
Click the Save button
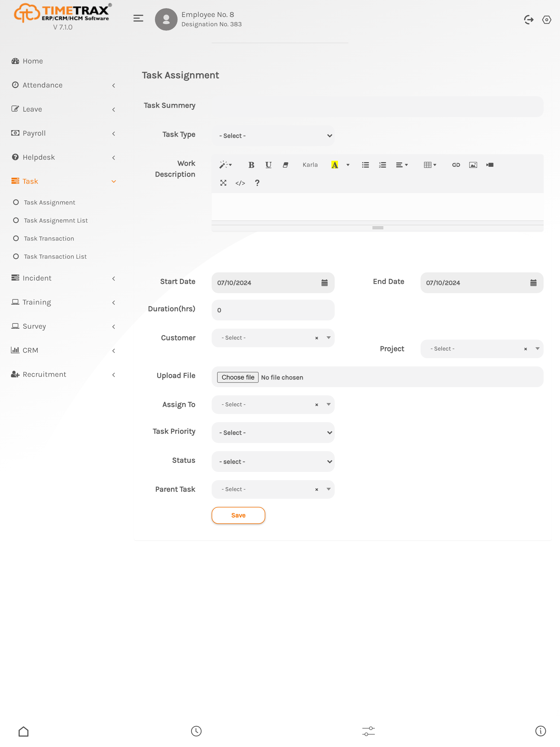[x=238, y=515]
